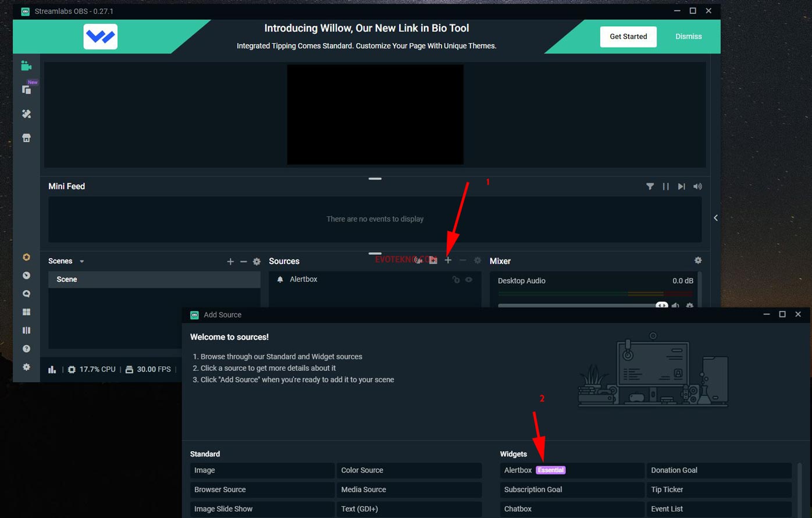
Task: Open the App Store storefront icon
Action: 26,138
